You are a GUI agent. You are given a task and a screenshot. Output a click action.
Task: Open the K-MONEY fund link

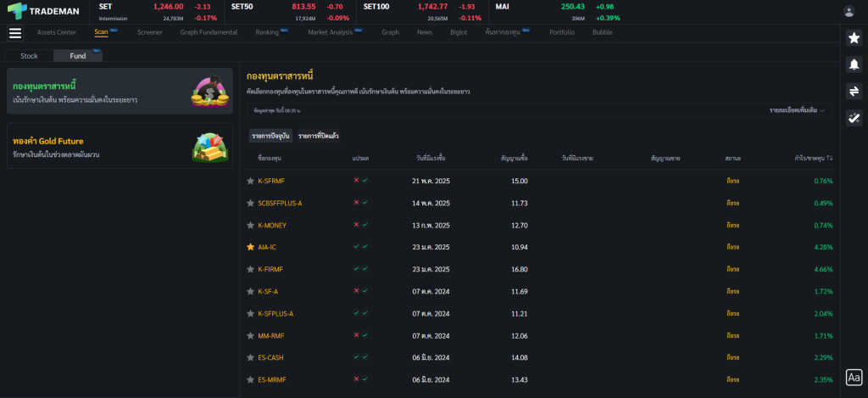(272, 225)
